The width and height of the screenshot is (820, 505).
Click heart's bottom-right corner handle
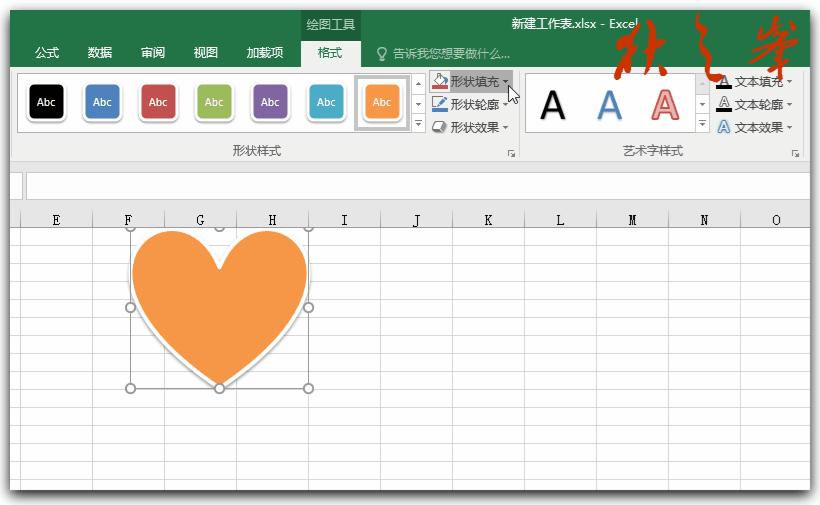click(309, 388)
